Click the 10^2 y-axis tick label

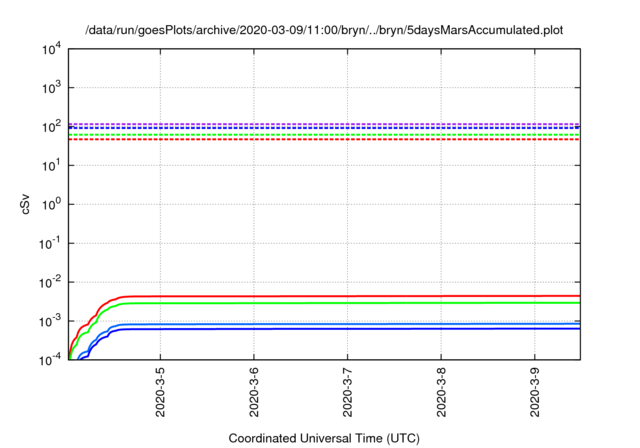[51, 126]
